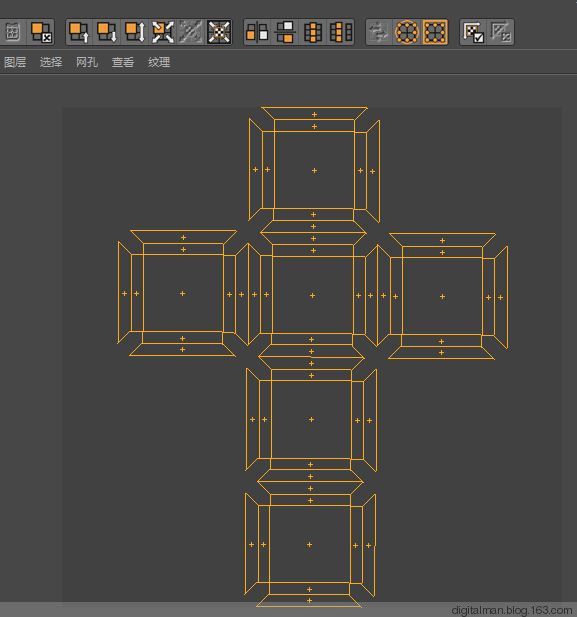Open the 纹理 menu
Image resolution: width=577 pixels, height=617 pixels.
pyautogui.click(x=159, y=62)
